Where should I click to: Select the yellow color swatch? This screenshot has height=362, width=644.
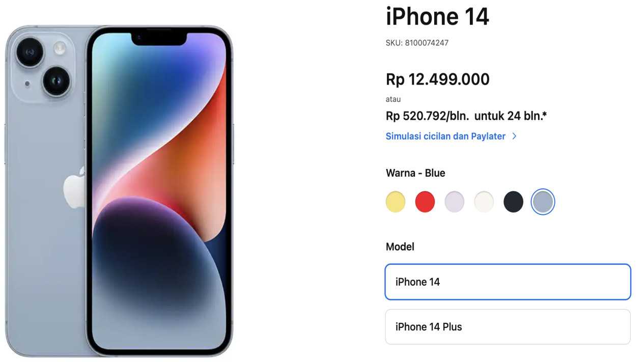click(396, 202)
